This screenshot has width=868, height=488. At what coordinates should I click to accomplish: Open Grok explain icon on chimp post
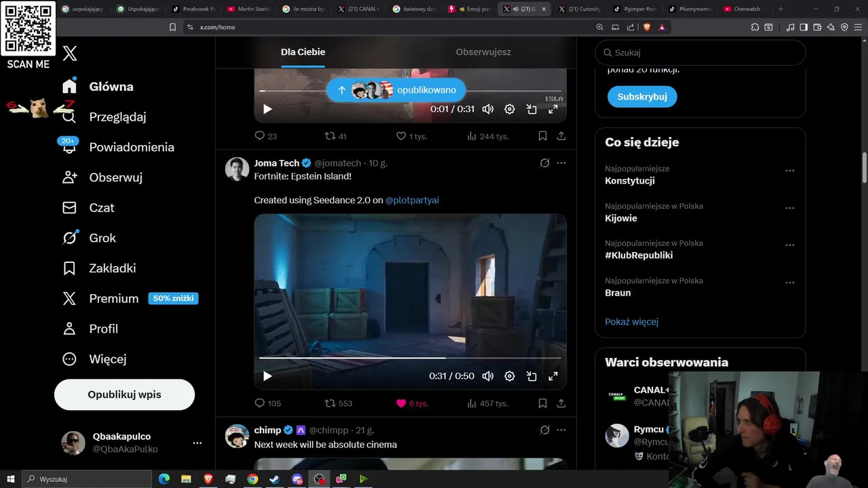[545, 430]
